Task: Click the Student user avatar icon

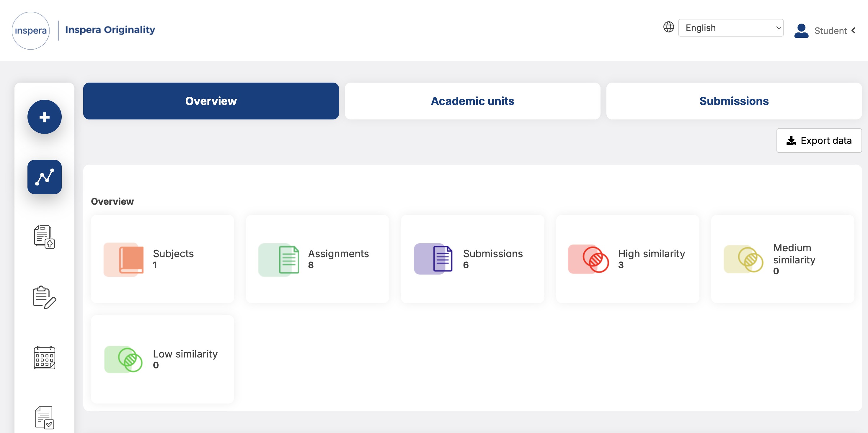Action: 801,31
